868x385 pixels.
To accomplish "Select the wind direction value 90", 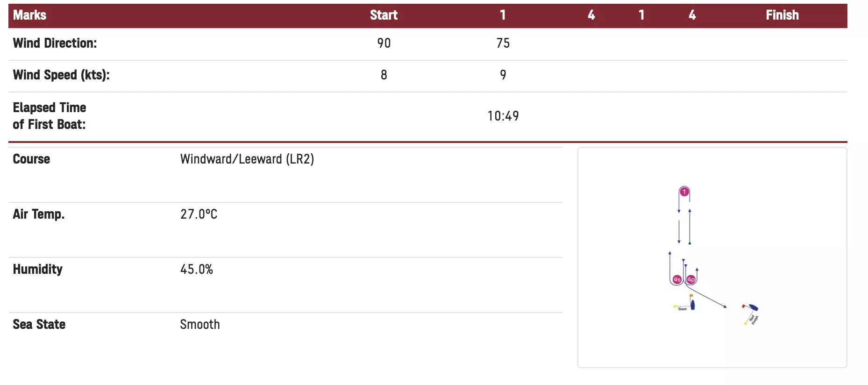I will point(384,43).
